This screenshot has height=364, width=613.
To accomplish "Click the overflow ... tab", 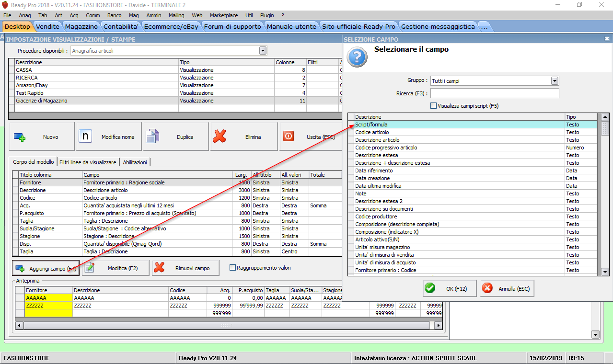I will [x=484, y=26].
